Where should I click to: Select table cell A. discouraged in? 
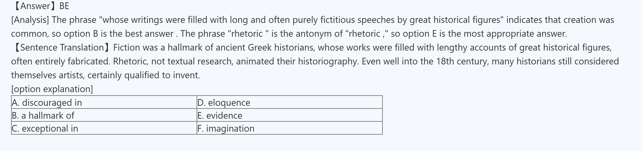(x=47, y=103)
